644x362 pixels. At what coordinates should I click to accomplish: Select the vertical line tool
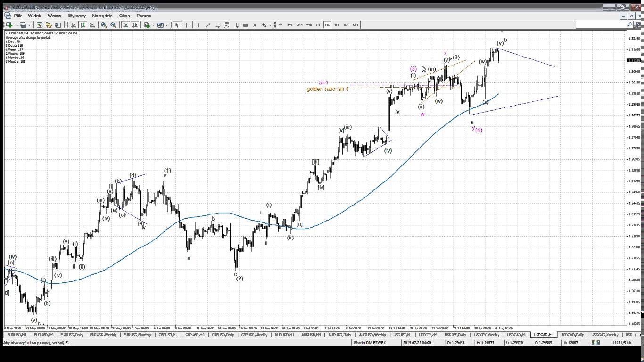pyautogui.click(x=198, y=25)
